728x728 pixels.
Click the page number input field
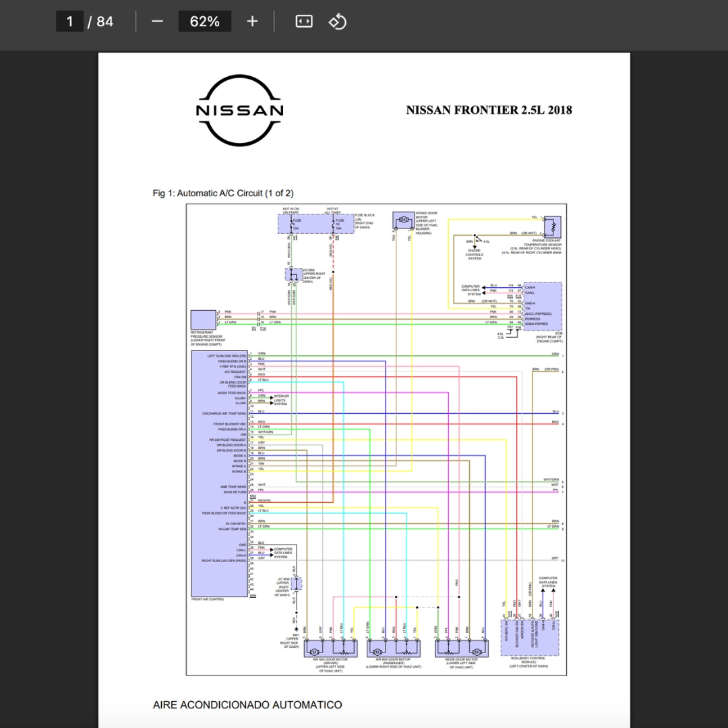point(69,22)
